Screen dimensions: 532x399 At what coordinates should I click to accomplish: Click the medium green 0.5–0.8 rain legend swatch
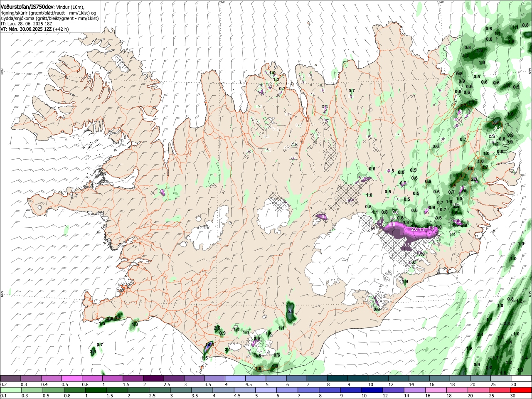point(54,390)
